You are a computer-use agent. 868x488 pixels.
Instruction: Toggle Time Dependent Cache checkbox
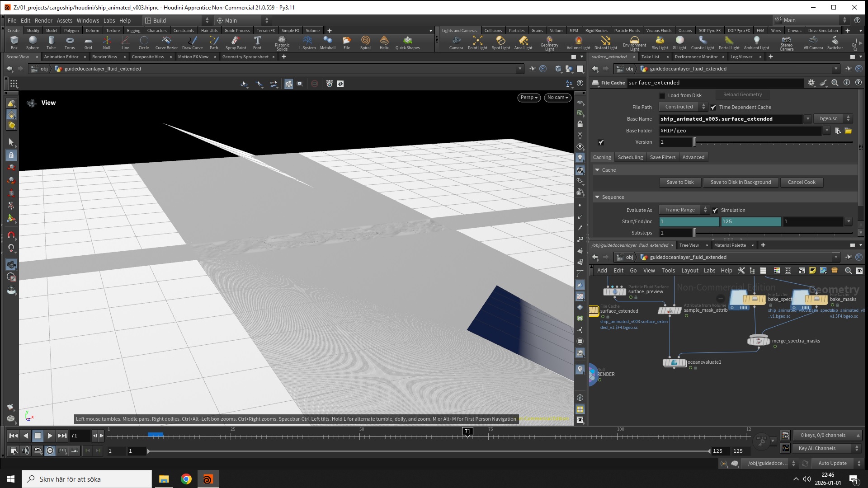pos(713,108)
